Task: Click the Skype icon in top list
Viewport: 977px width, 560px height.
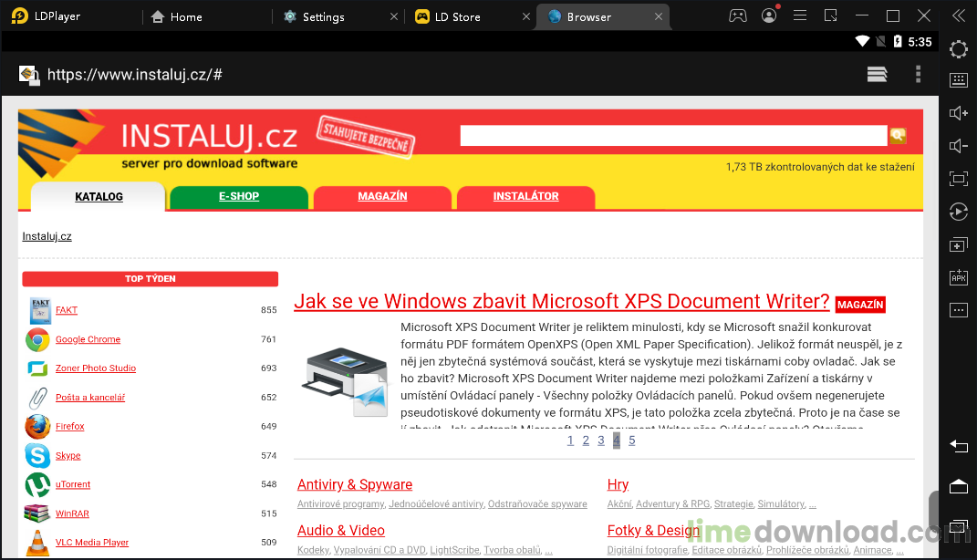Action: click(x=37, y=456)
